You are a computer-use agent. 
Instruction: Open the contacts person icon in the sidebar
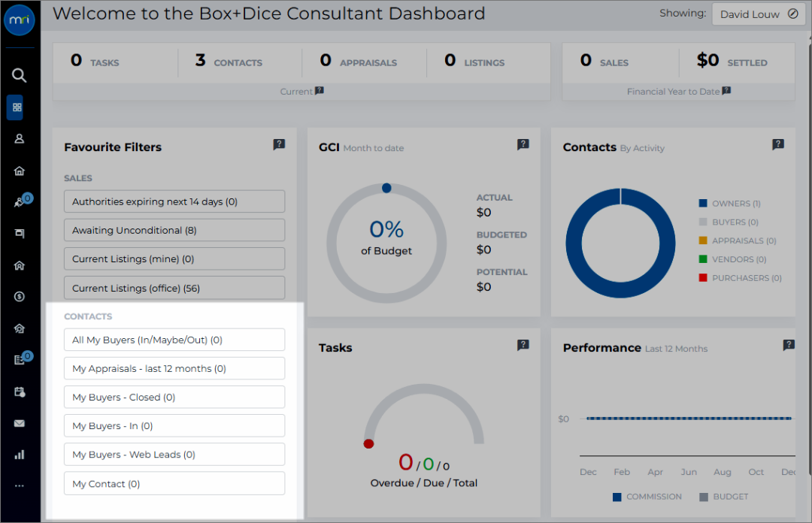(19, 139)
